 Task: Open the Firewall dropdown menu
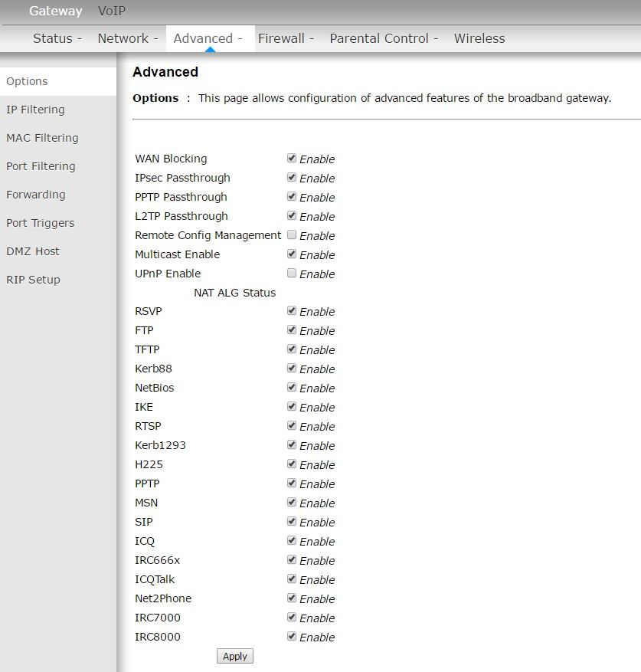(286, 38)
